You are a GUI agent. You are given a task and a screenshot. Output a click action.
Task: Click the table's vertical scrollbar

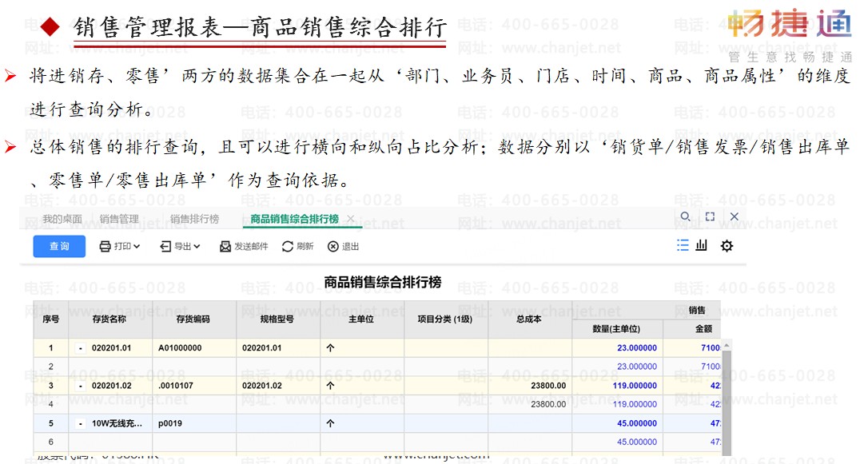coord(727,399)
